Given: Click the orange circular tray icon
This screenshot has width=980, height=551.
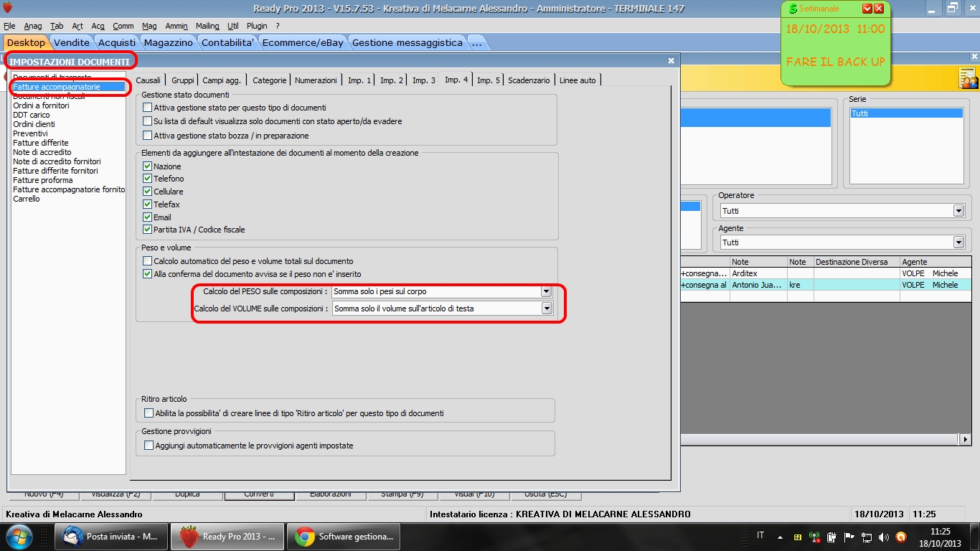Looking at the screenshot, I should click(901, 537).
